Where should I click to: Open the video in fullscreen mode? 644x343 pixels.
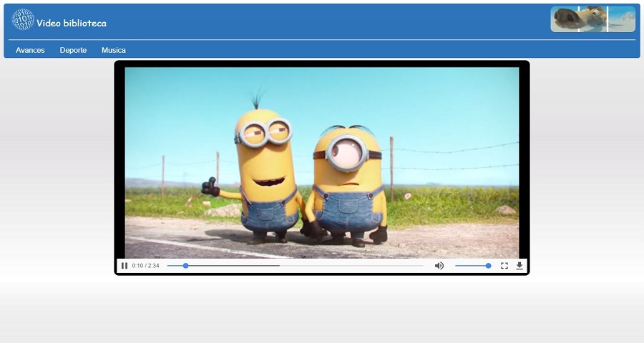[x=504, y=266]
